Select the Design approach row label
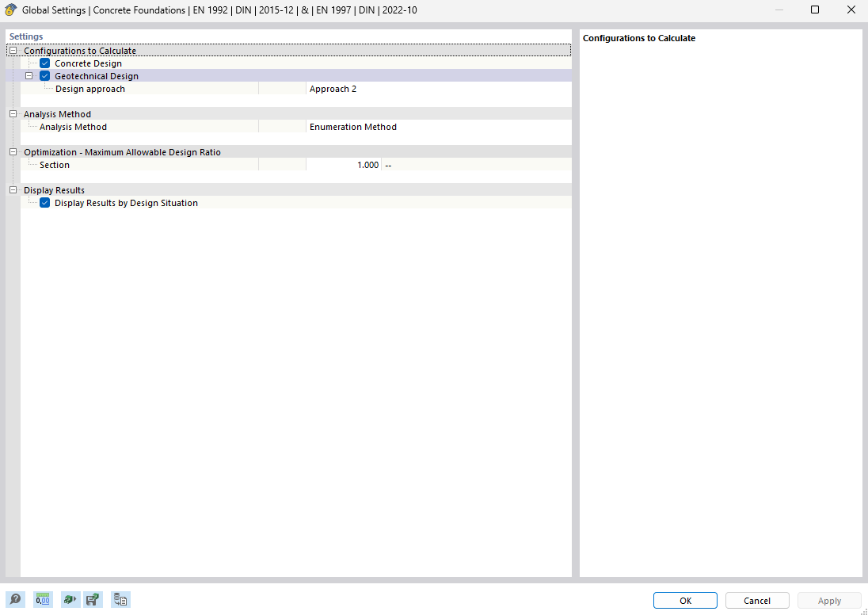 [x=90, y=89]
